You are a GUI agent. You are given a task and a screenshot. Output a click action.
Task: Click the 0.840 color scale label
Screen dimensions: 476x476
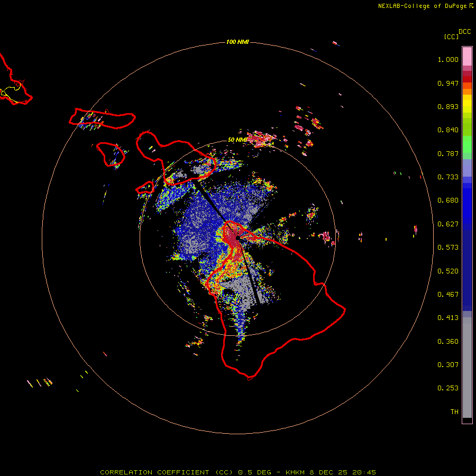pos(448,130)
